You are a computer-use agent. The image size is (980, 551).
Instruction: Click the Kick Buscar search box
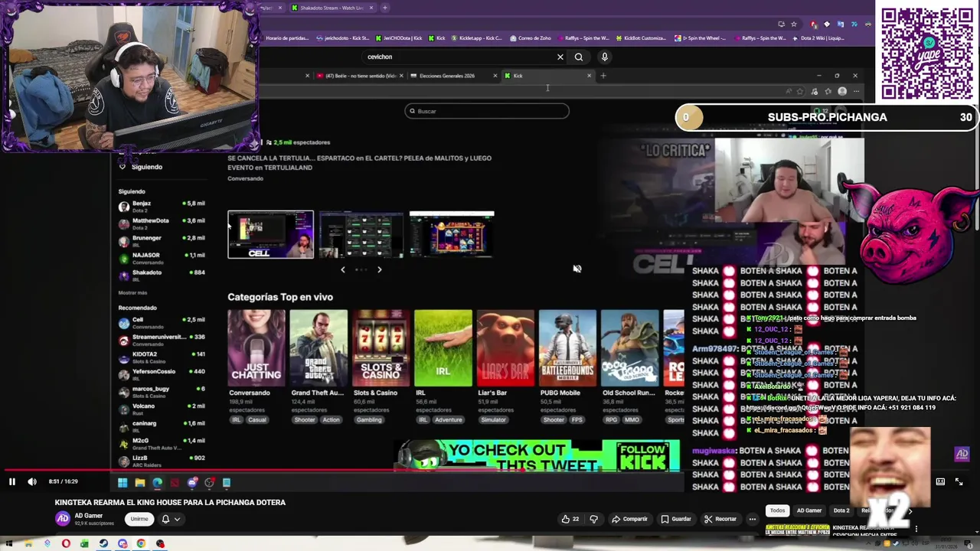pyautogui.click(x=487, y=111)
